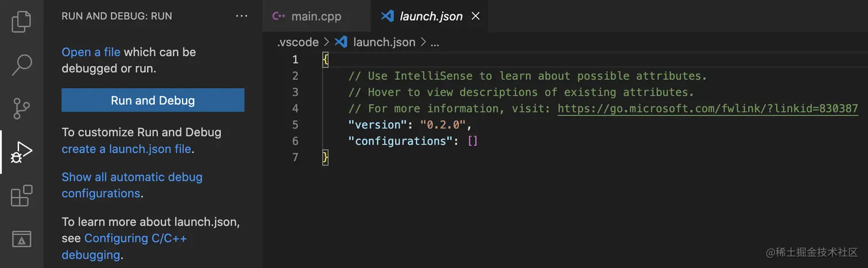The width and height of the screenshot is (868, 268).
Task: Open the go.microsoft.com fwlink URL in editor
Action: [x=708, y=108]
